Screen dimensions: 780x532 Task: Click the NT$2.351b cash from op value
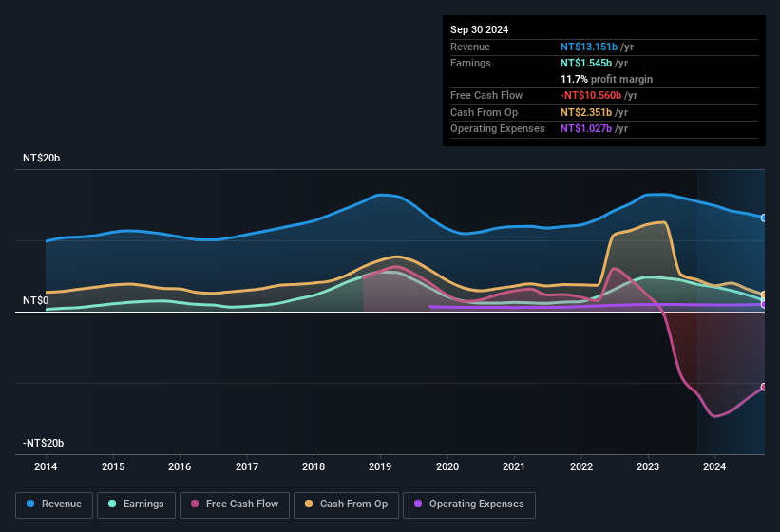(x=586, y=112)
